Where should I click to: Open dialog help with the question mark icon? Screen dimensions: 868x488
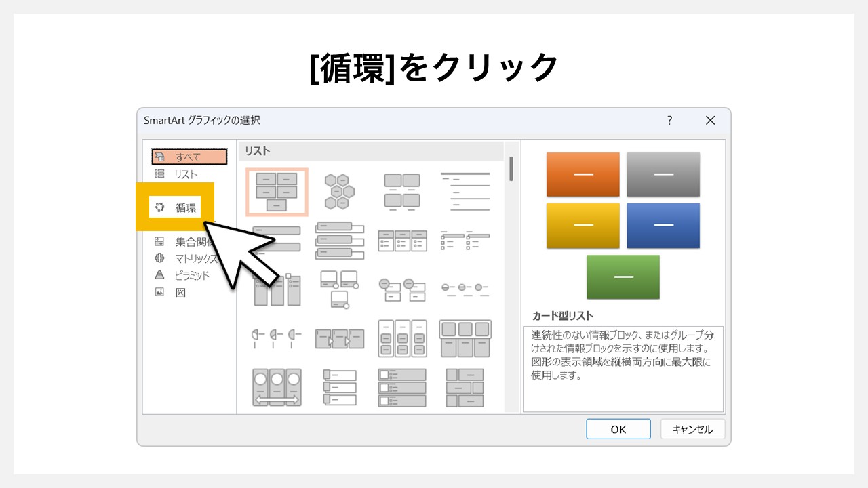coord(669,120)
